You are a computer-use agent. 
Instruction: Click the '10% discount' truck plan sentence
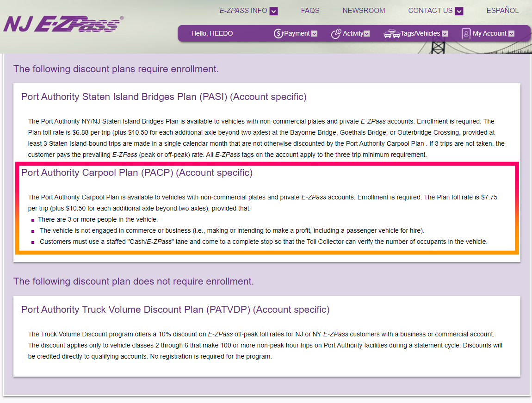[261, 334]
